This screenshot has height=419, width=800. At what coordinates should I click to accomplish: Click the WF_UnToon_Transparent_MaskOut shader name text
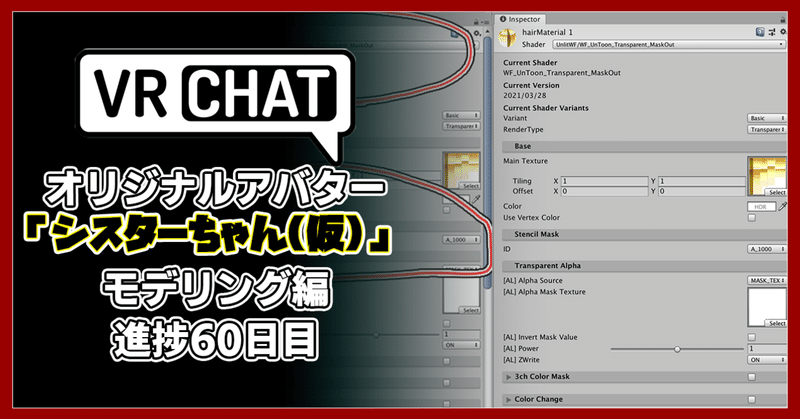pyautogui.click(x=562, y=73)
